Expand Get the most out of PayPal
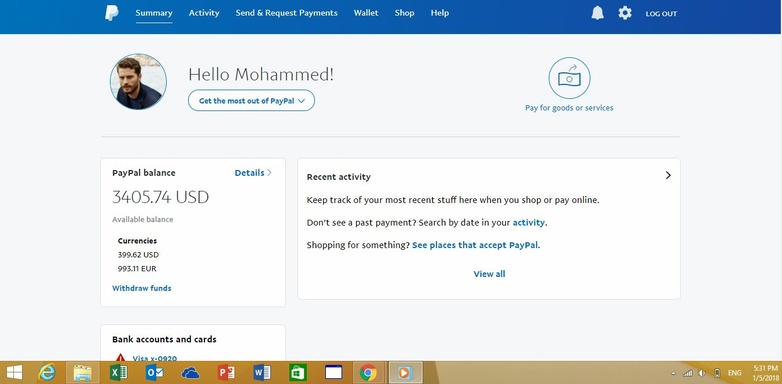Image resolution: width=782 pixels, height=384 pixels. pos(251,100)
